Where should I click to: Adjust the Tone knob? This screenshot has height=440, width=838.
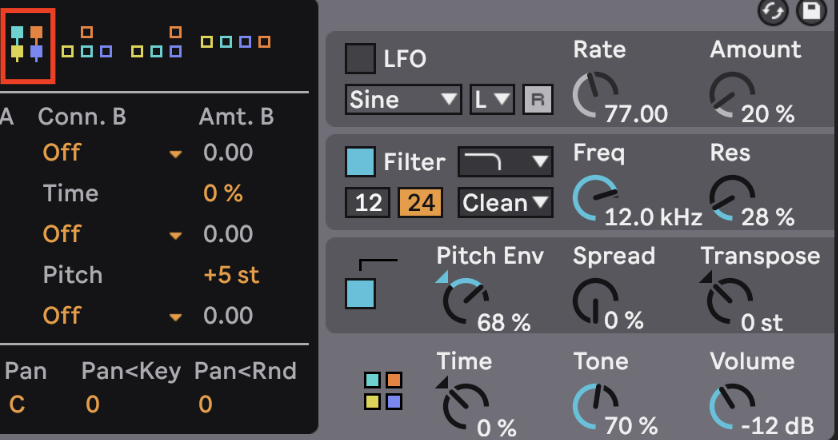595,406
